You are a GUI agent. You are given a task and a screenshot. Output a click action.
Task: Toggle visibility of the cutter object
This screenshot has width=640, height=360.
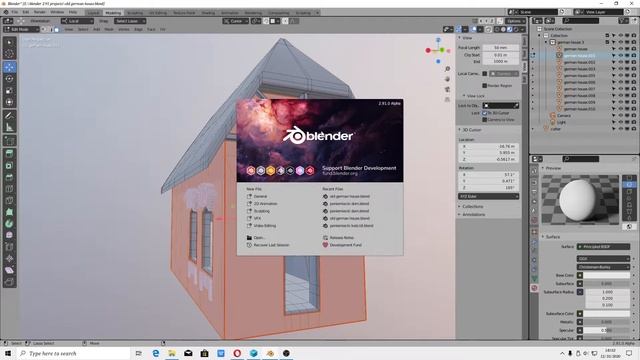[621, 129]
